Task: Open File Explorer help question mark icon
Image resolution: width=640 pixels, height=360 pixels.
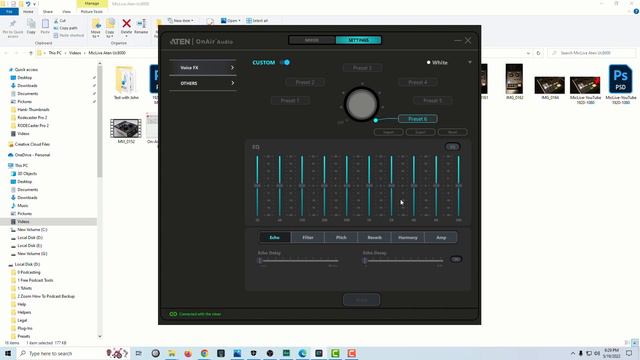Action: 636,12
